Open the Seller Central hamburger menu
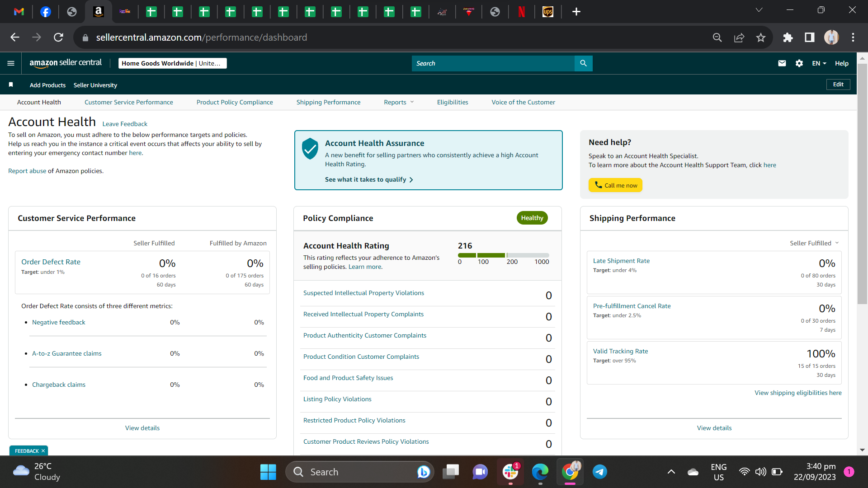Screen dimensions: 868x488 11,63
